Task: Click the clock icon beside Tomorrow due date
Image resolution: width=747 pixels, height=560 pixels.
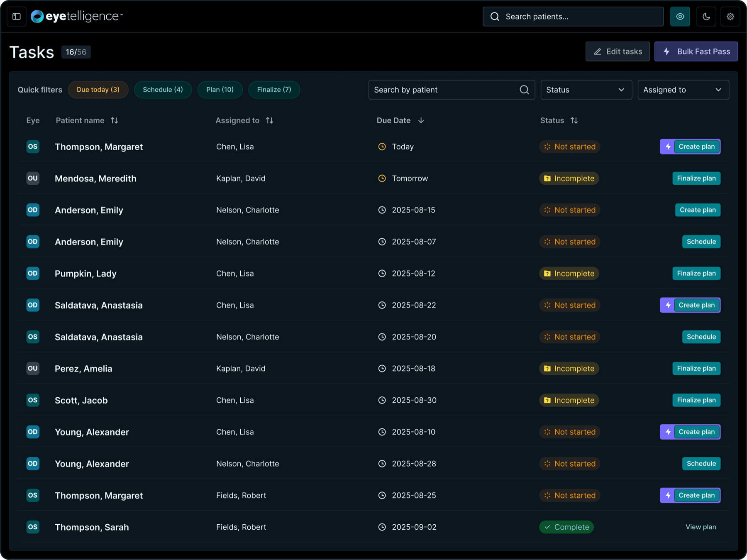Action: (x=382, y=179)
